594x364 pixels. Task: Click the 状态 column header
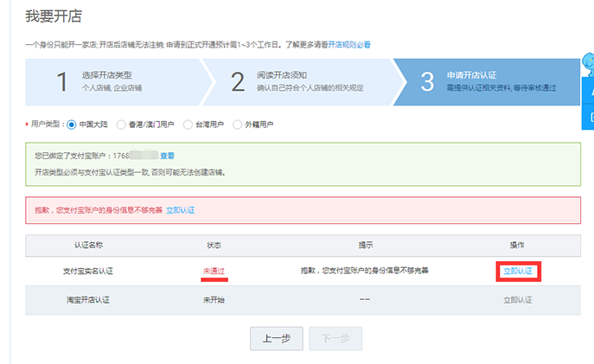(x=214, y=245)
